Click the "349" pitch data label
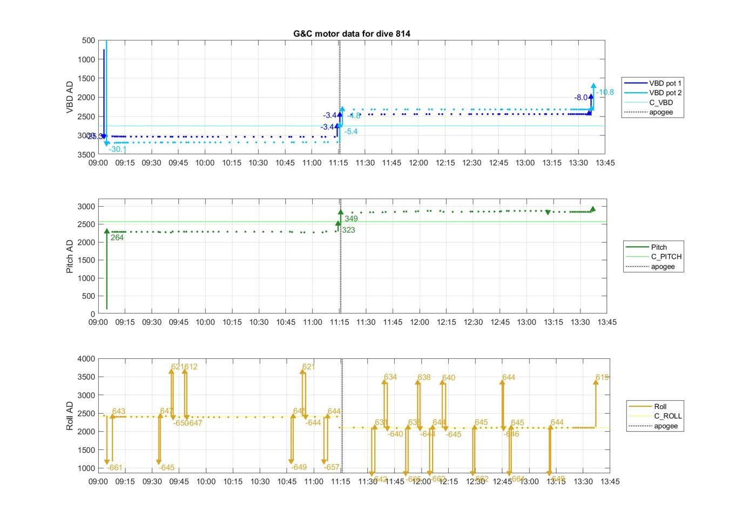The image size is (756, 532). click(x=351, y=219)
